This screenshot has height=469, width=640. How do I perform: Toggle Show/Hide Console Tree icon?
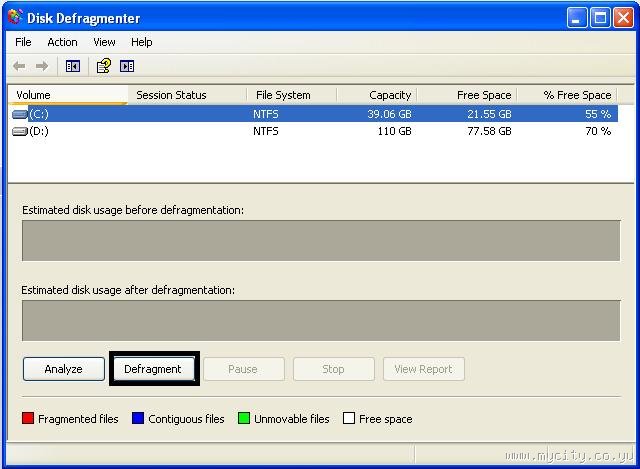73,66
